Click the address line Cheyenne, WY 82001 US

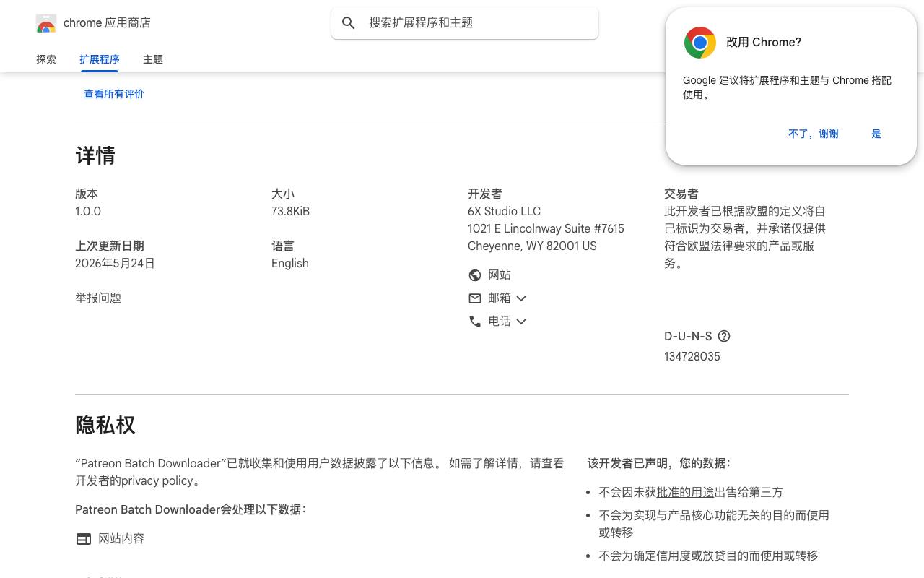pyautogui.click(x=532, y=246)
